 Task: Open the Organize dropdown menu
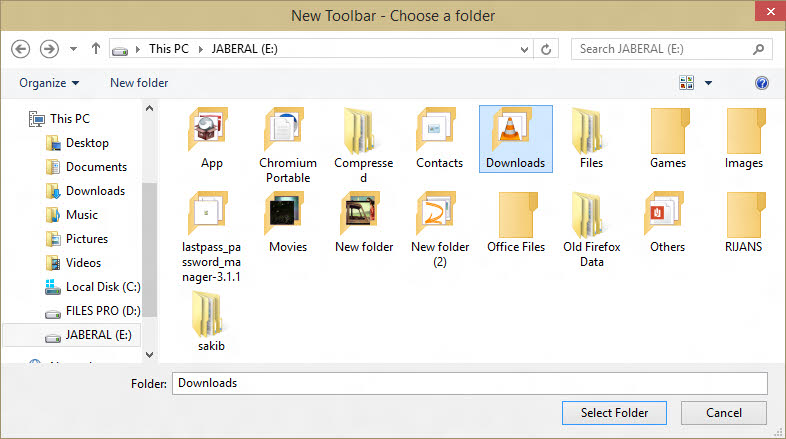click(x=49, y=83)
